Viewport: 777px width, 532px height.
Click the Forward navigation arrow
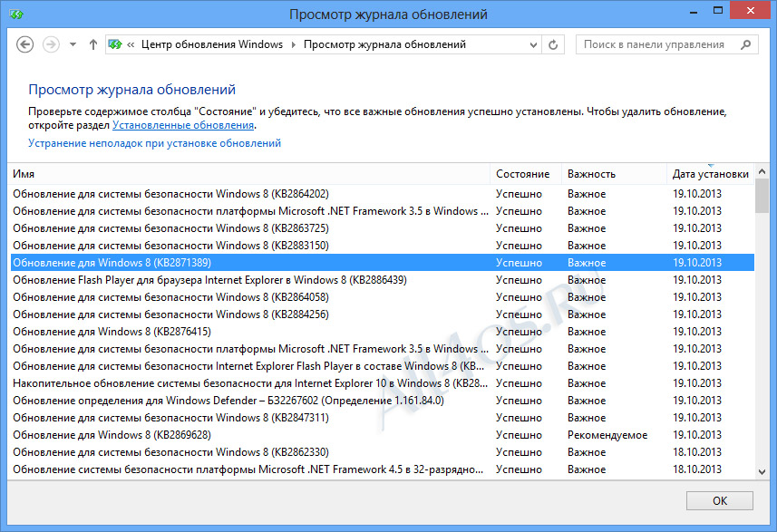pos(51,44)
